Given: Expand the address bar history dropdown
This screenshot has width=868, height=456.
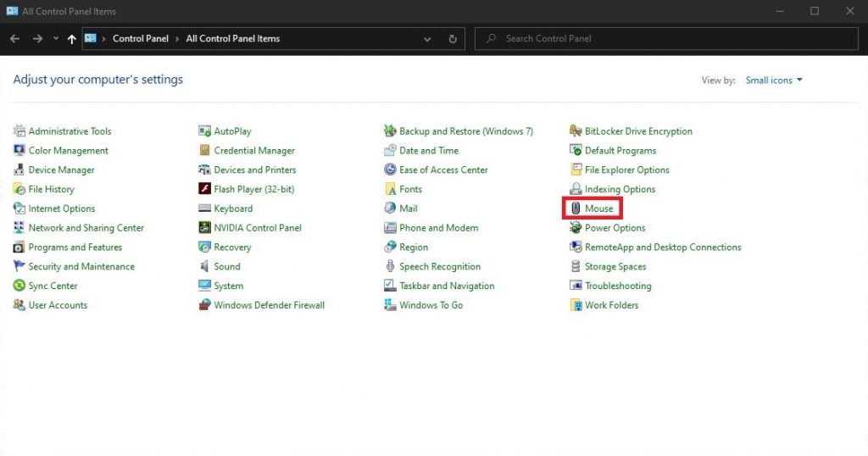Looking at the screenshot, I should [427, 39].
